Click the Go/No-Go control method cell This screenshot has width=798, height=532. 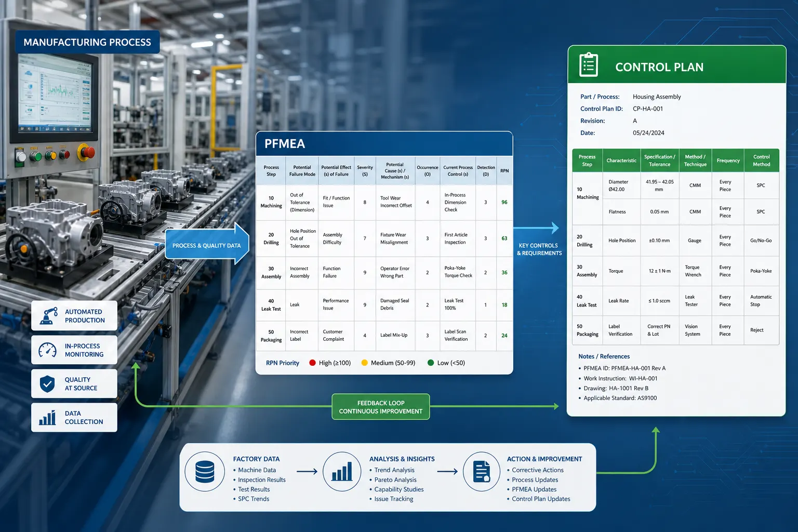pyautogui.click(x=761, y=241)
